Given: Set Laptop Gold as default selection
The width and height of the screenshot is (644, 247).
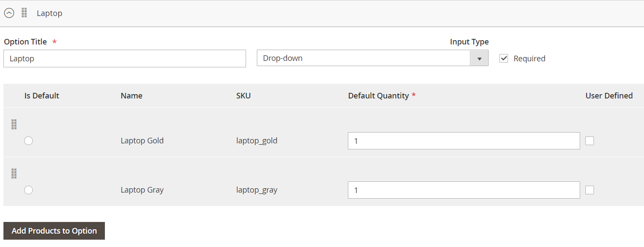Looking at the screenshot, I should click(28, 141).
